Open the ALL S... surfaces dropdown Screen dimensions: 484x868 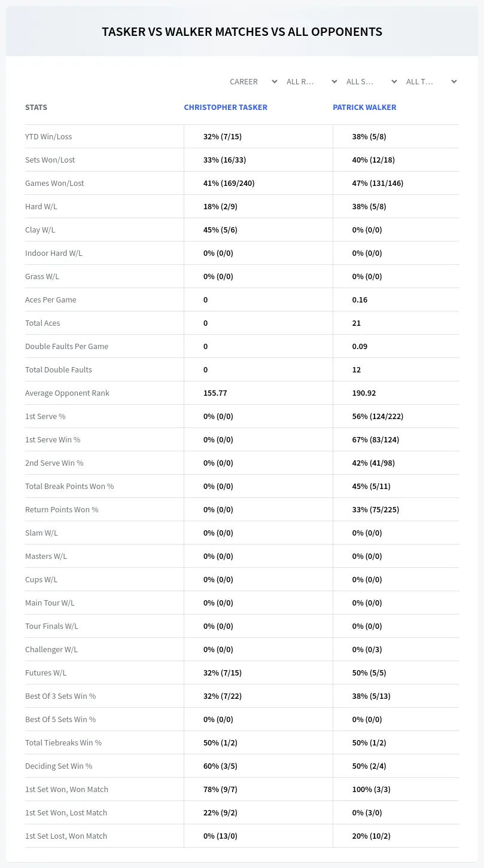click(371, 81)
